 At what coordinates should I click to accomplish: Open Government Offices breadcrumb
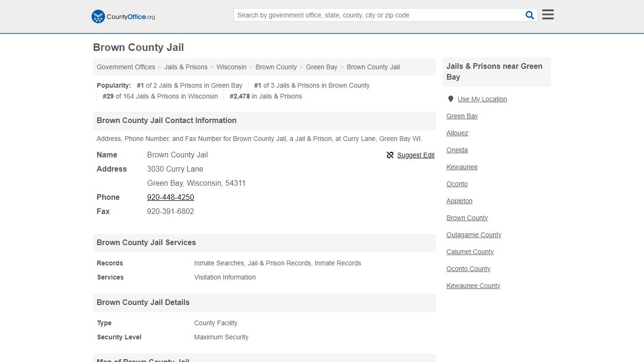(126, 67)
